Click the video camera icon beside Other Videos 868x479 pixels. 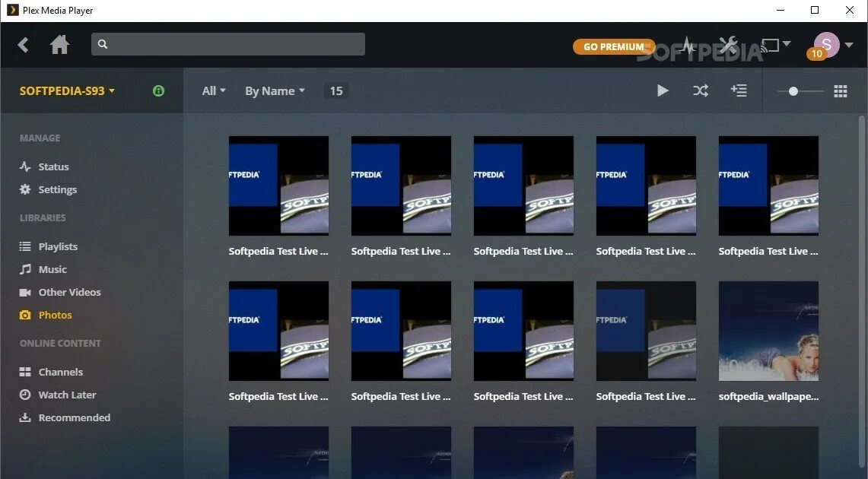tap(25, 292)
